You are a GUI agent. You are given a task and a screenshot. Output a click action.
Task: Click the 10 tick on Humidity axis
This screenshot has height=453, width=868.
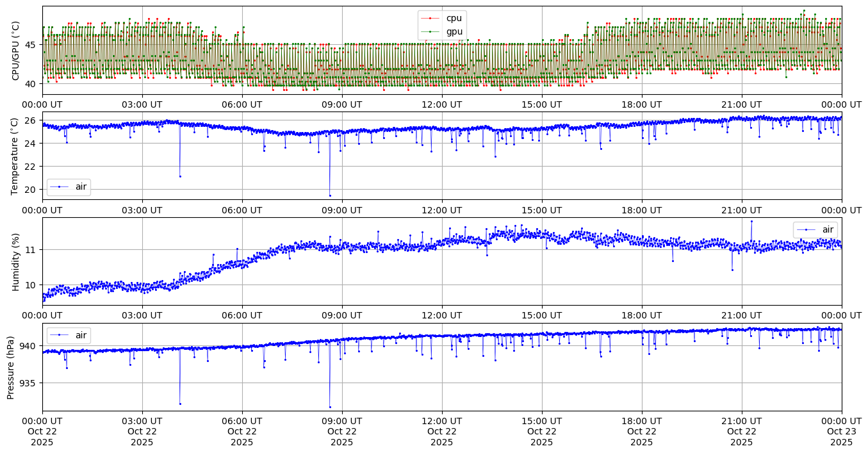pos(31,285)
